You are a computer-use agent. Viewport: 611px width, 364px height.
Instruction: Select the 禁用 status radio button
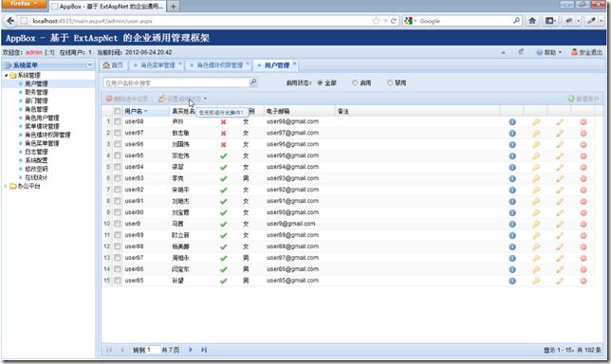click(x=390, y=82)
